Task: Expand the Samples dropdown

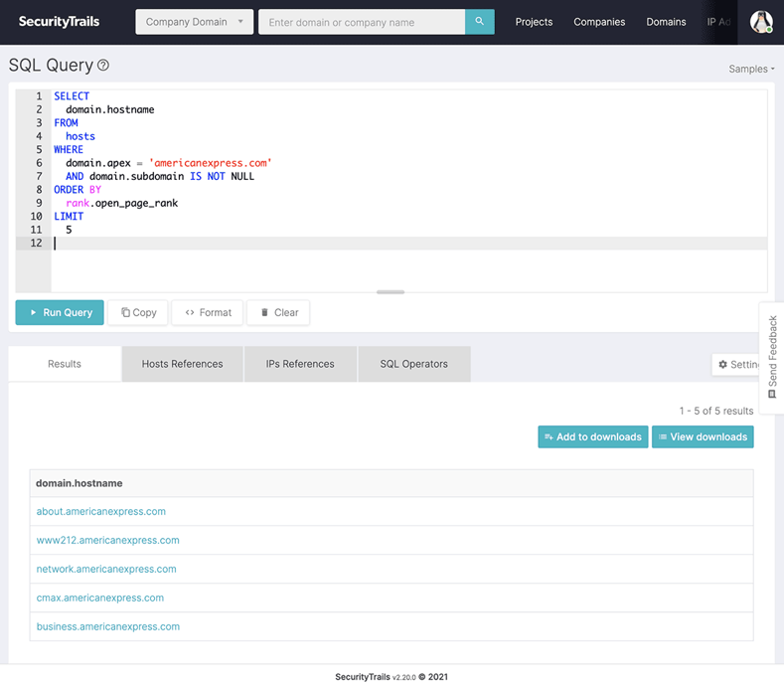Action: pyautogui.click(x=751, y=69)
